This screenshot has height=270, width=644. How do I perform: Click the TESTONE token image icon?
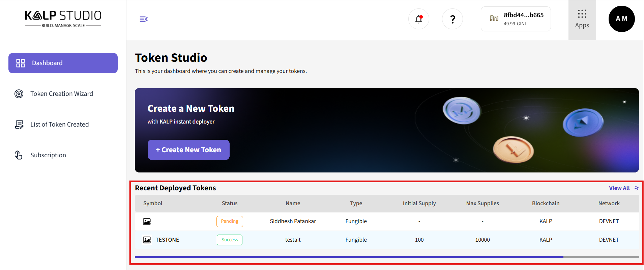[147, 240]
